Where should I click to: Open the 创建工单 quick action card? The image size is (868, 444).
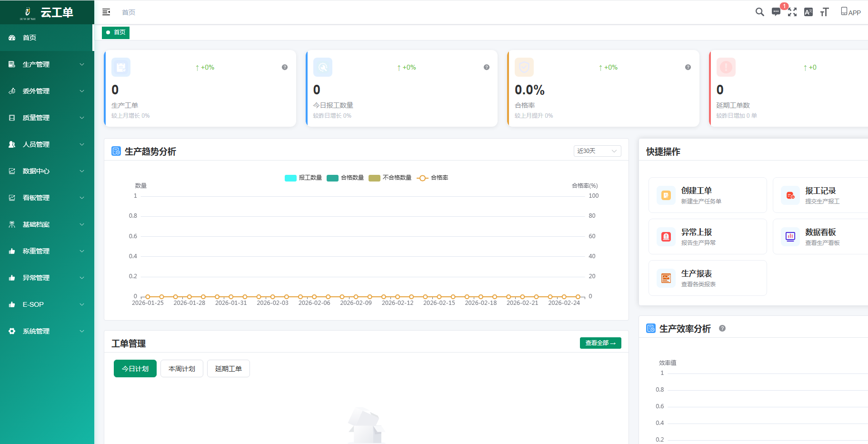[708, 195]
